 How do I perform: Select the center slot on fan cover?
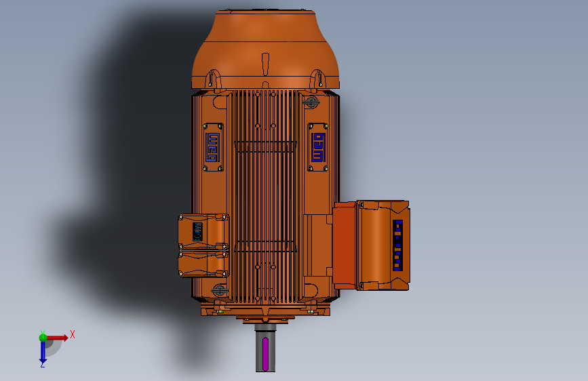[265, 64]
